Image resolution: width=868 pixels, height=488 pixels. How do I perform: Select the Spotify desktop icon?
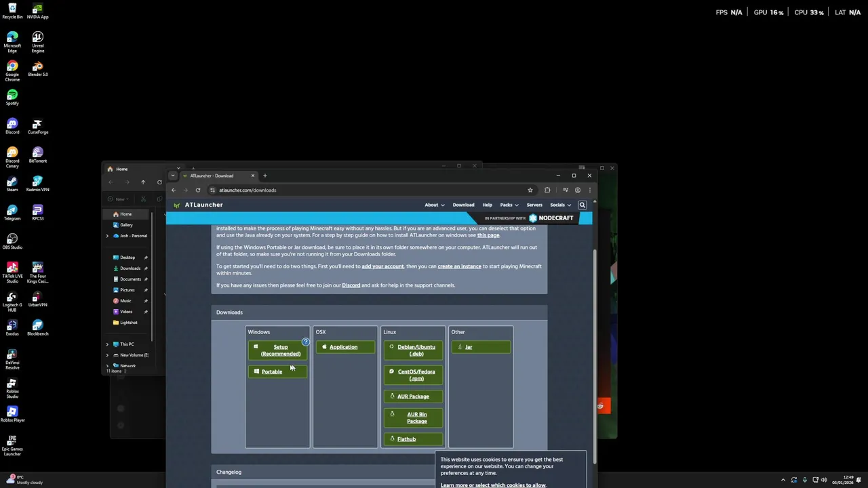tap(12, 98)
